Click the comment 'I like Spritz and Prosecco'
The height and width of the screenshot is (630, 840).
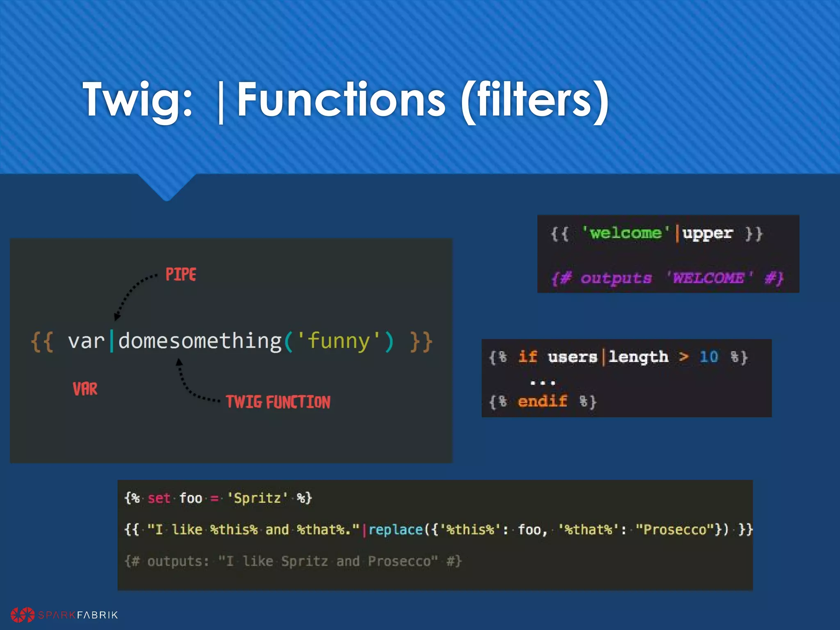293,561
